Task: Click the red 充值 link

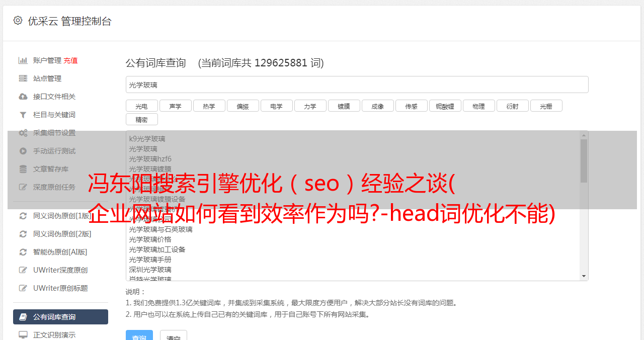Action: click(70, 60)
